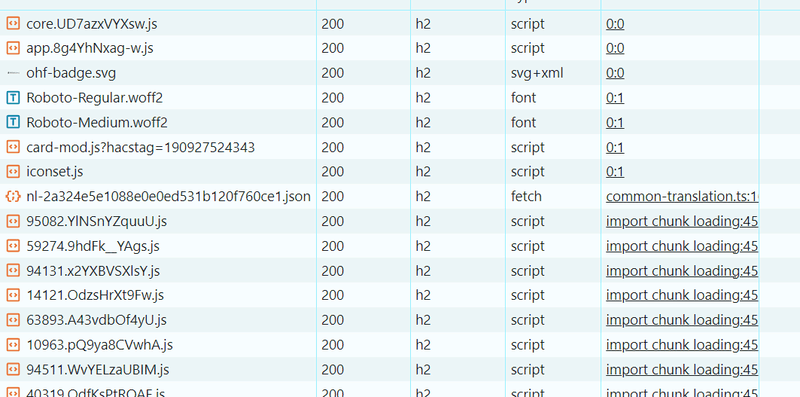Click script icon beside 94131.x2YXBVSXlsY.js

[13, 270]
